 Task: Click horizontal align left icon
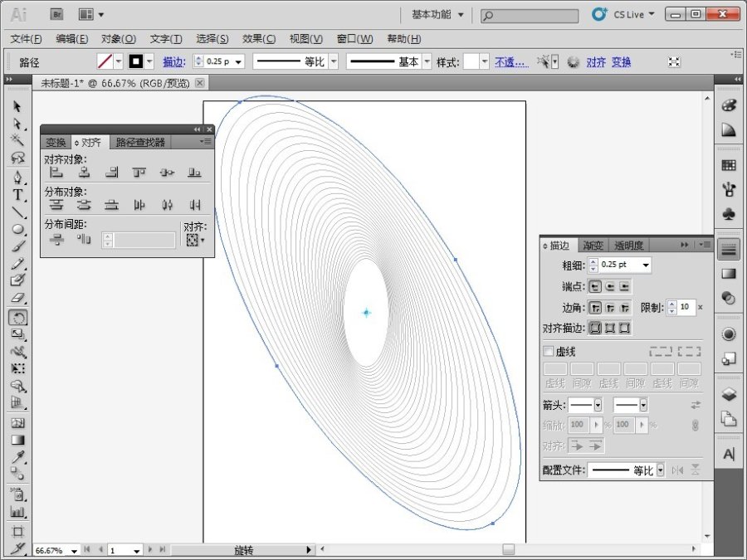(x=56, y=173)
